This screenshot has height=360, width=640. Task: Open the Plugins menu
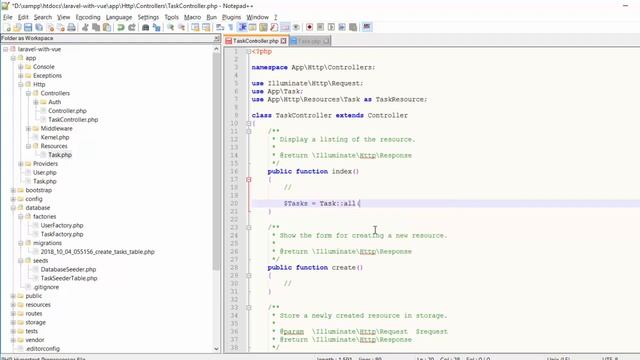tap(231, 17)
